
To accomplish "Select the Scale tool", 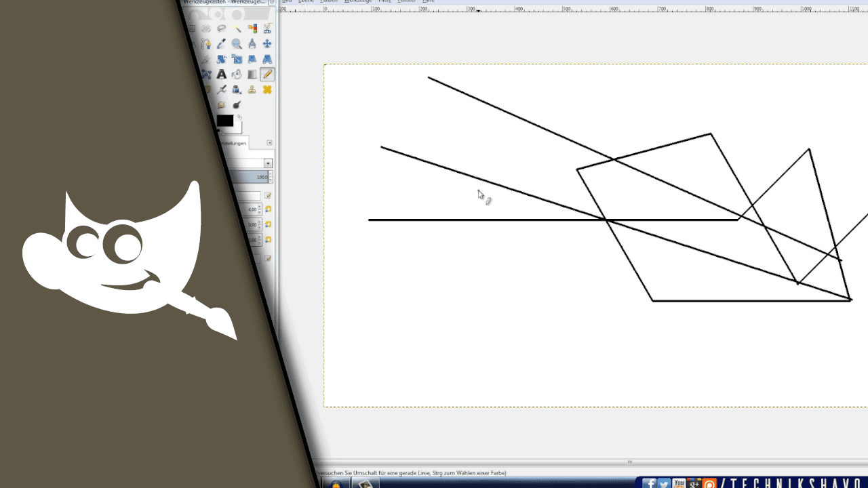I will (237, 59).
